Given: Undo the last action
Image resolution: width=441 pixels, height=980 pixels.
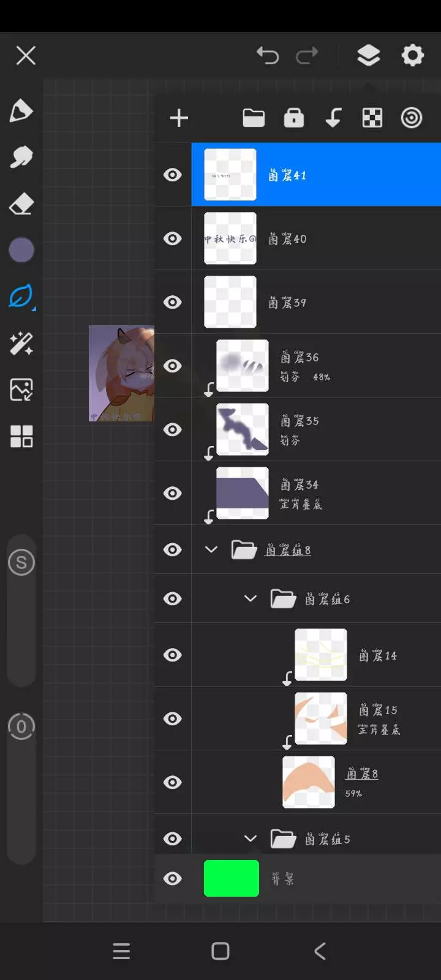Looking at the screenshot, I should [x=268, y=56].
